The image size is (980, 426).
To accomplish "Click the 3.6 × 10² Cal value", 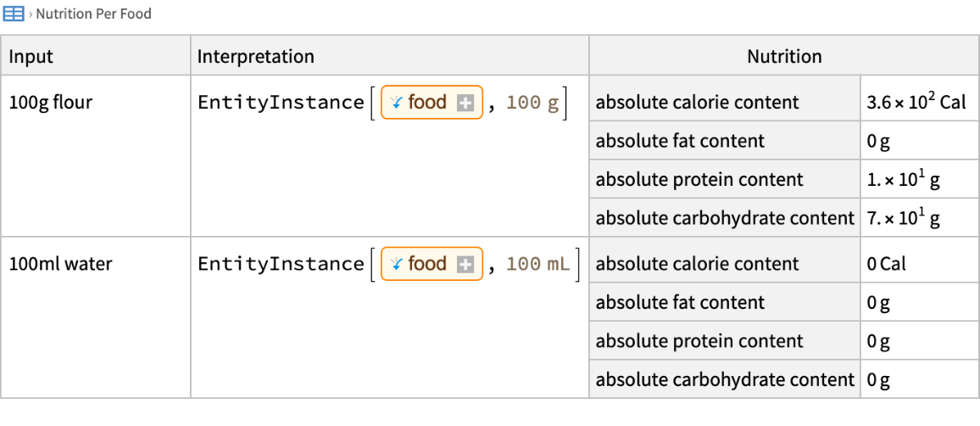I will pos(916,103).
